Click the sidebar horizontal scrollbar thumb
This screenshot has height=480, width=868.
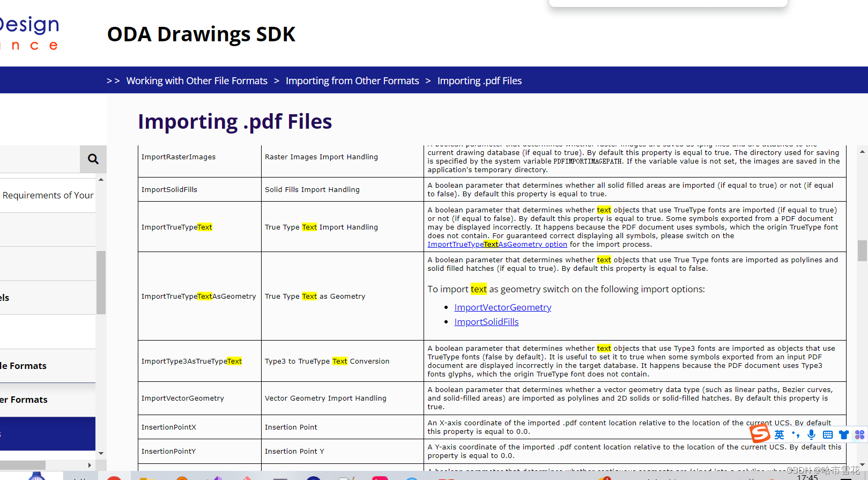point(23,465)
